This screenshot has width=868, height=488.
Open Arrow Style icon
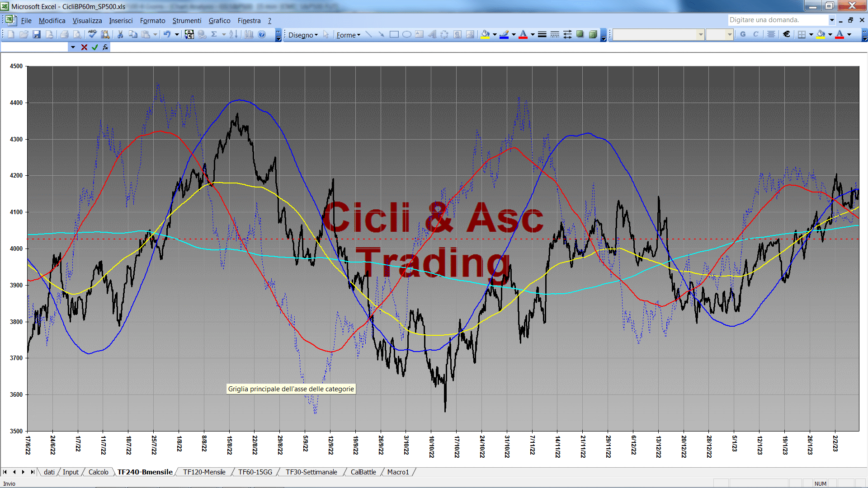click(567, 34)
